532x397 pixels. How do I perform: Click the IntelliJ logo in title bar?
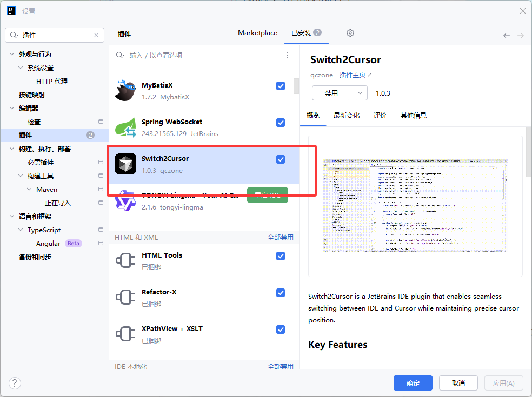pos(11,11)
